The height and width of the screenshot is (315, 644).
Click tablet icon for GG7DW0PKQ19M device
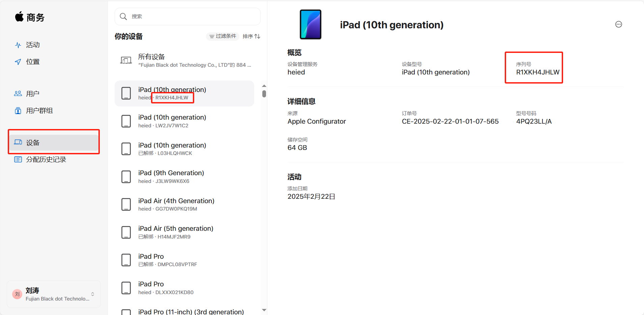tap(126, 204)
